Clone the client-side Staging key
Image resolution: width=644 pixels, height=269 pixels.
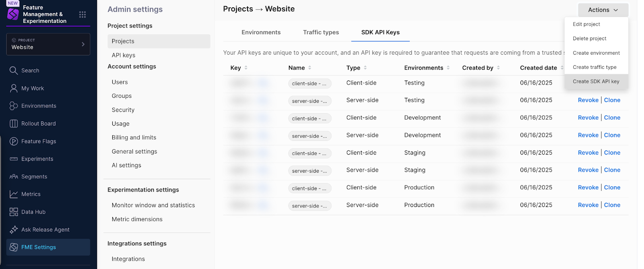[x=612, y=153]
